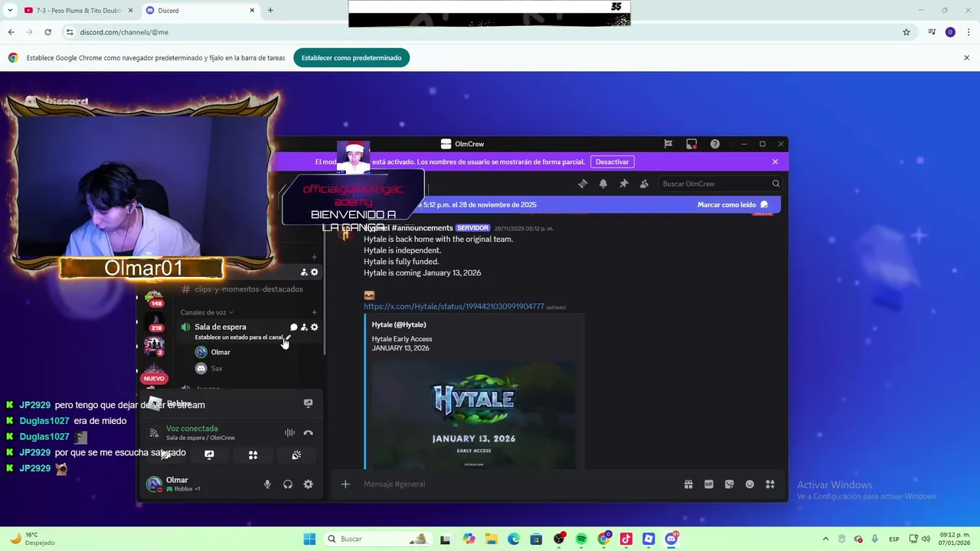Open Spotify from the taskbar
This screenshot has width=980, height=551.
point(581,539)
